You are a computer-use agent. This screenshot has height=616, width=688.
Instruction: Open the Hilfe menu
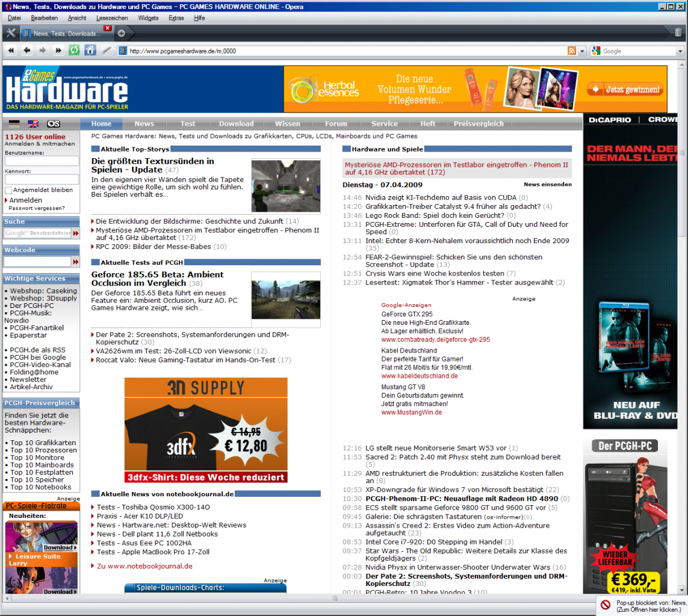(199, 18)
